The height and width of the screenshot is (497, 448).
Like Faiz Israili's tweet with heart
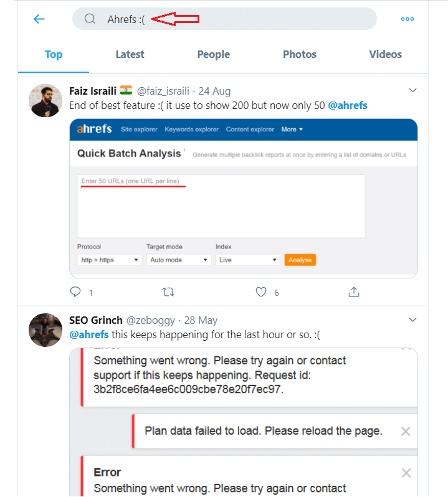click(261, 292)
